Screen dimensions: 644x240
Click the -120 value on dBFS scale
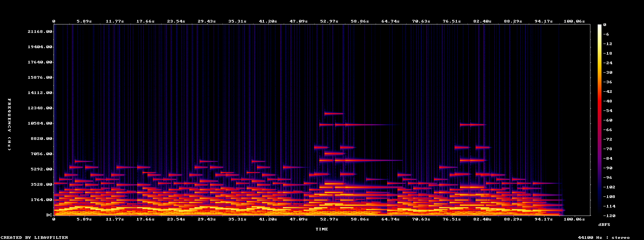pyautogui.click(x=609, y=216)
